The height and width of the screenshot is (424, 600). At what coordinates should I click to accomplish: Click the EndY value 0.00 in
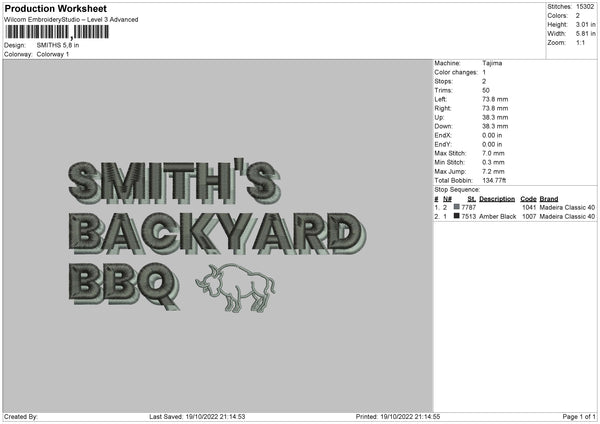[492, 144]
